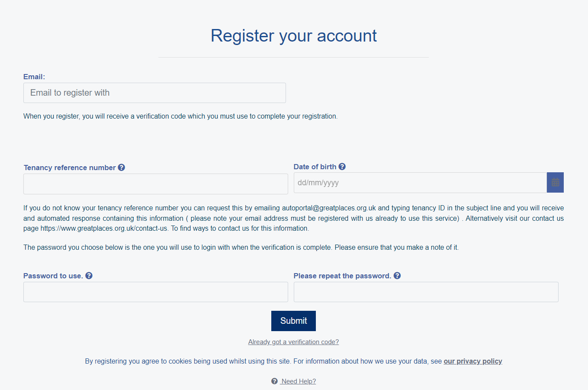The image size is (588, 390).
Task: Click the Tenancy reference number label text
Action: (70, 168)
